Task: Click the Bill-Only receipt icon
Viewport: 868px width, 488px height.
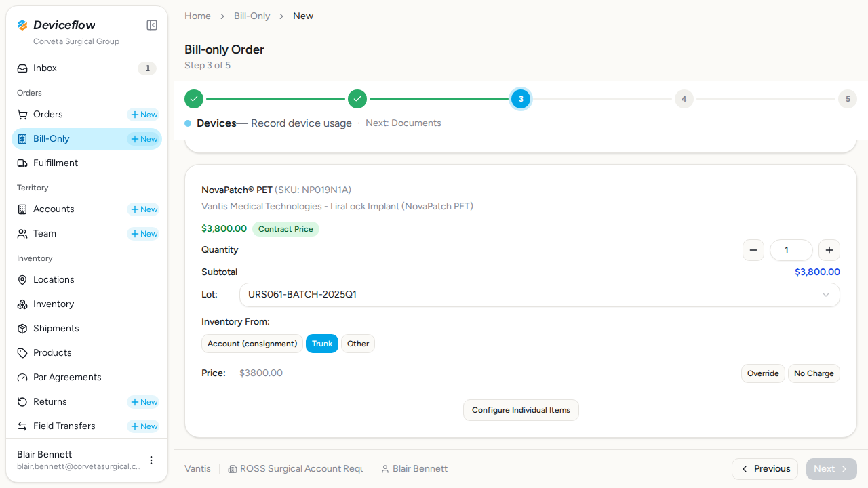Action: pos(22,139)
